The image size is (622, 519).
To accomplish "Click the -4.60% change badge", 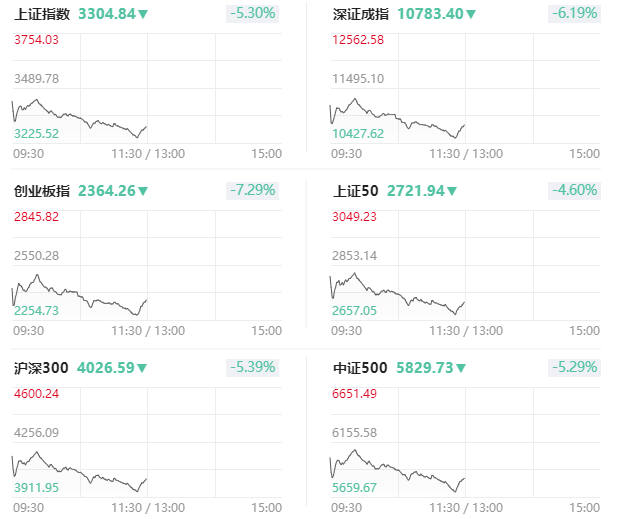I will point(574,191).
